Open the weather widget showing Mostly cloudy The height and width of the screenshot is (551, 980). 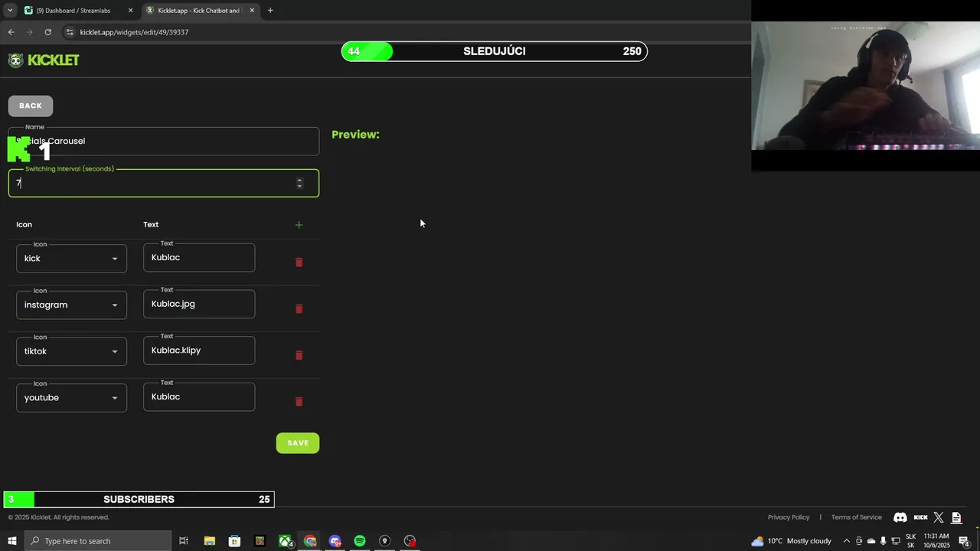tap(792, 541)
